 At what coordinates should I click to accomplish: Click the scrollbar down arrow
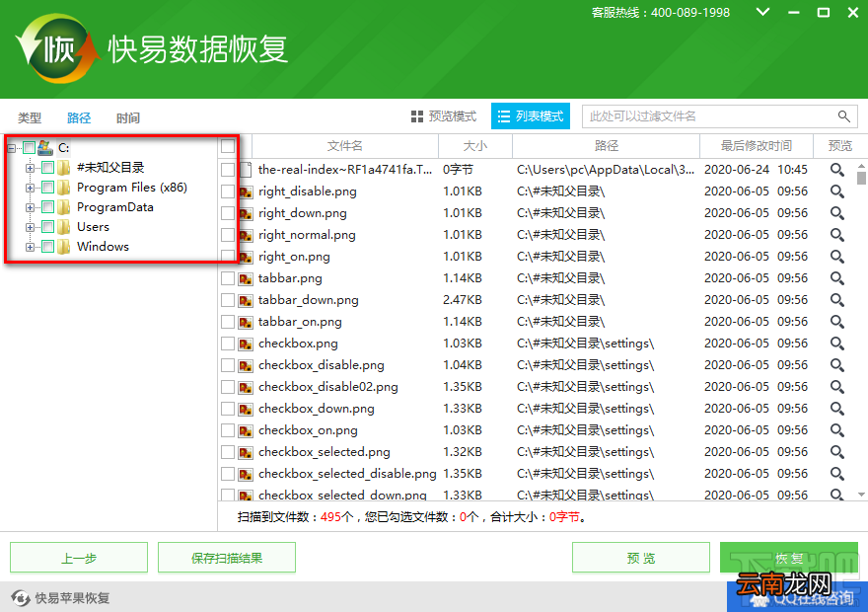[861, 494]
